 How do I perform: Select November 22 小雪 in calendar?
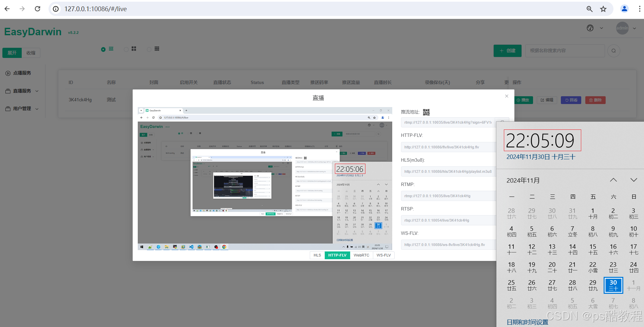[593, 267]
